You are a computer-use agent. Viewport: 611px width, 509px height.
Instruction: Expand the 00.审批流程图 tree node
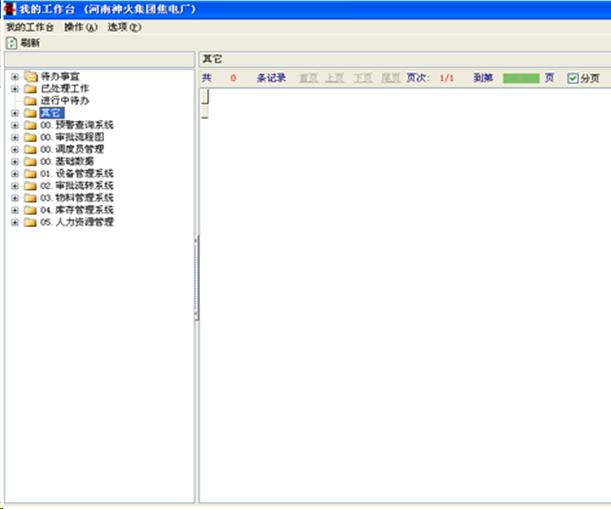click(14, 137)
